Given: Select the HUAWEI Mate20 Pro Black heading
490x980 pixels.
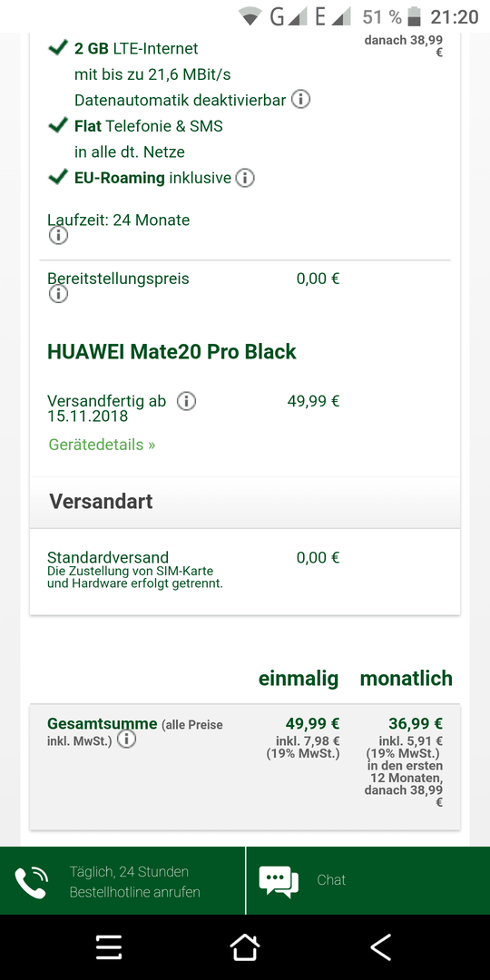Looking at the screenshot, I should [171, 351].
